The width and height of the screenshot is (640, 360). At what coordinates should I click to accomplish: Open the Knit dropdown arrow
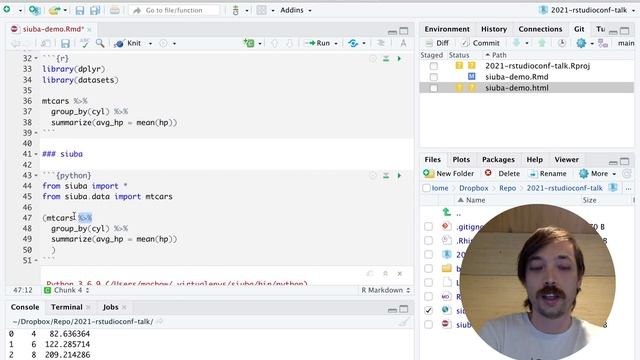pyautogui.click(x=150, y=43)
